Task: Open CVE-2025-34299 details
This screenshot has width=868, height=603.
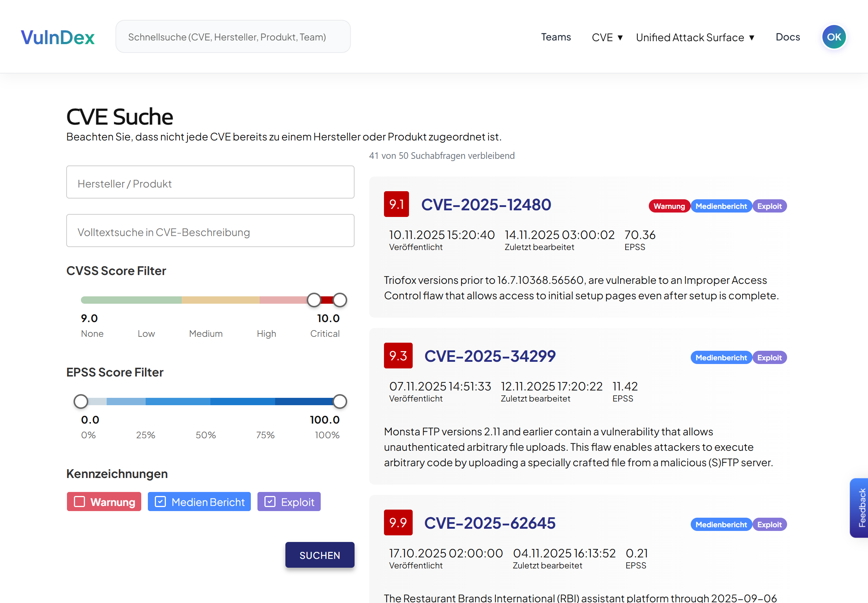Action: point(490,356)
